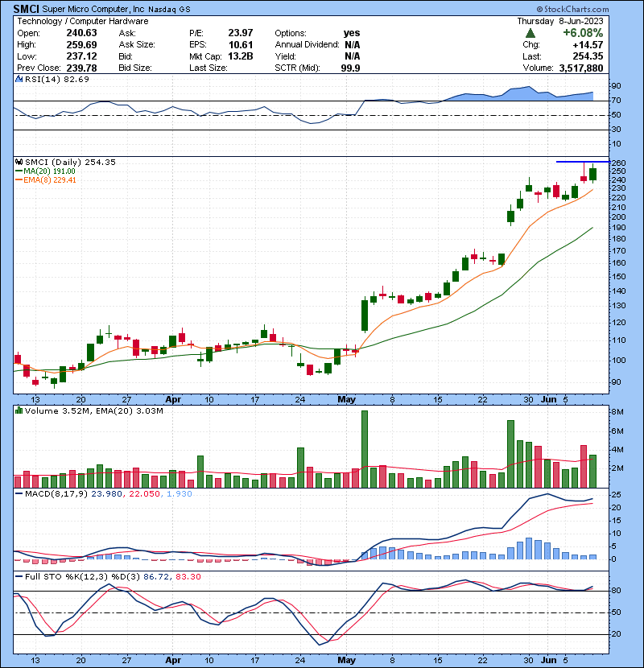Click the blue MACD legend line marker
Viewport: 644px width, 668px height.
(x=19, y=494)
